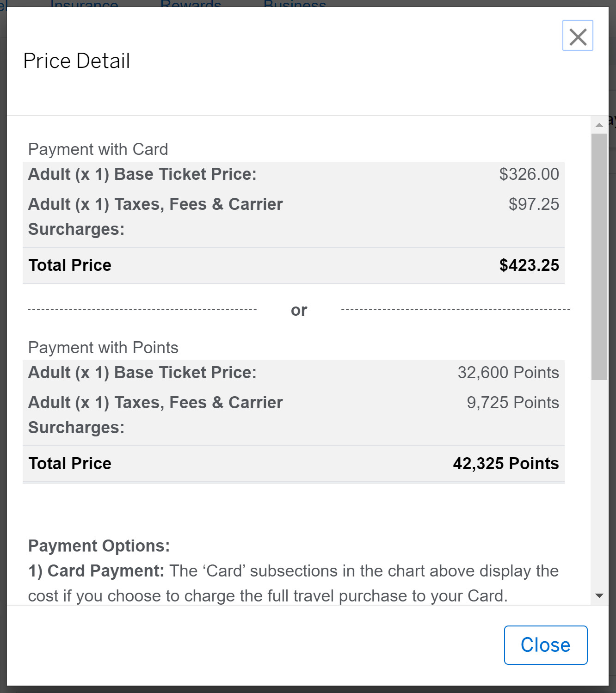Select the 32,600 Points base ticket value
The width and height of the screenshot is (616, 693).
pyautogui.click(x=508, y=373)
